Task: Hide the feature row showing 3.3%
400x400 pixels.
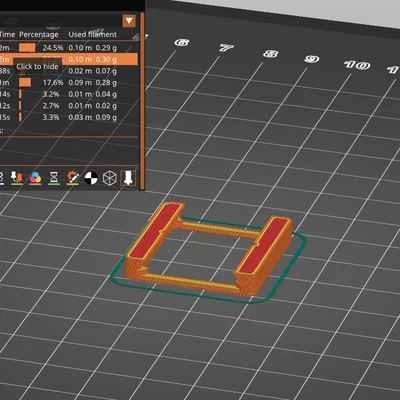Action: (x=69, y=117)
